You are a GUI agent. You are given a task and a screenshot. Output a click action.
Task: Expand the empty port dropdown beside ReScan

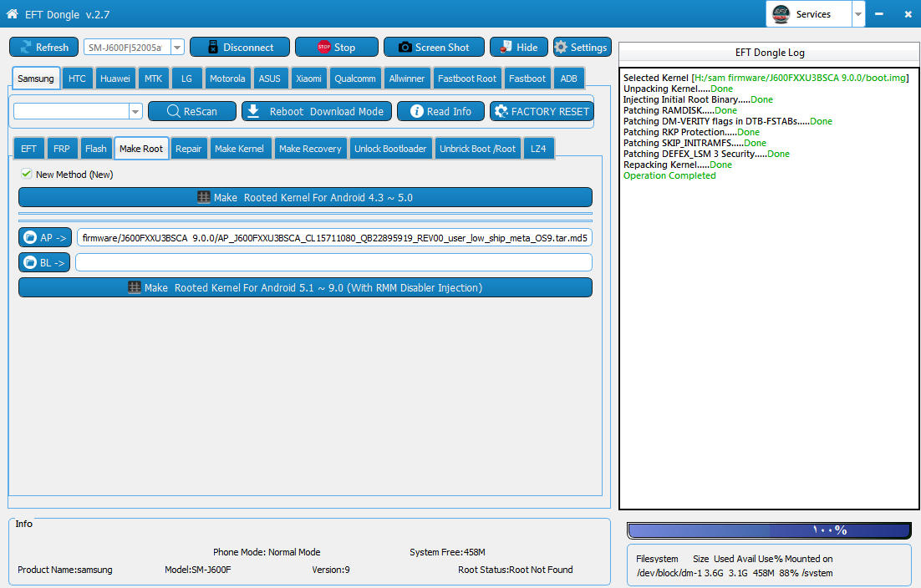pos(135,111)
